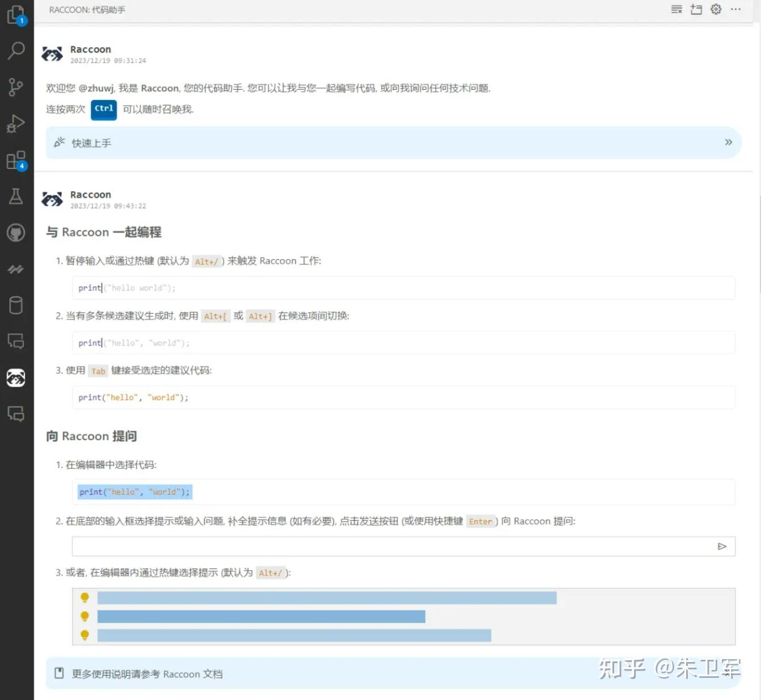
Task: Open the Testing flask view
Action: tap(16, 196)
